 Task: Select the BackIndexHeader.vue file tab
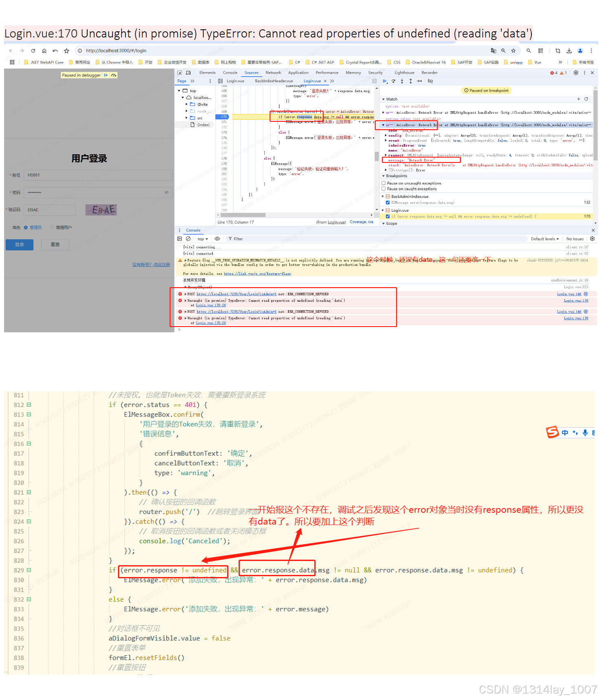[x=274, y=81]
